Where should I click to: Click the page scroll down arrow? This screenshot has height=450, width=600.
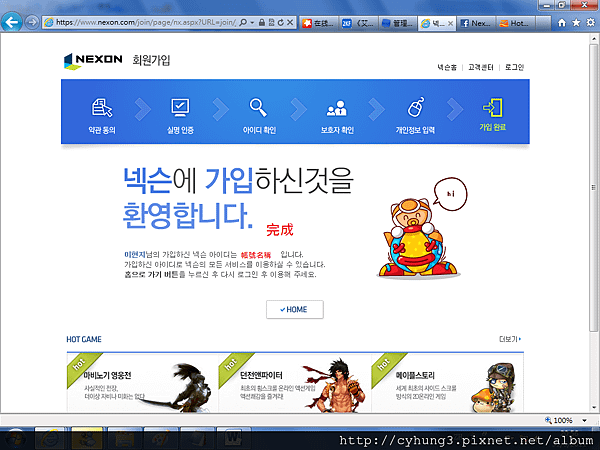click(x=593, y=407)
